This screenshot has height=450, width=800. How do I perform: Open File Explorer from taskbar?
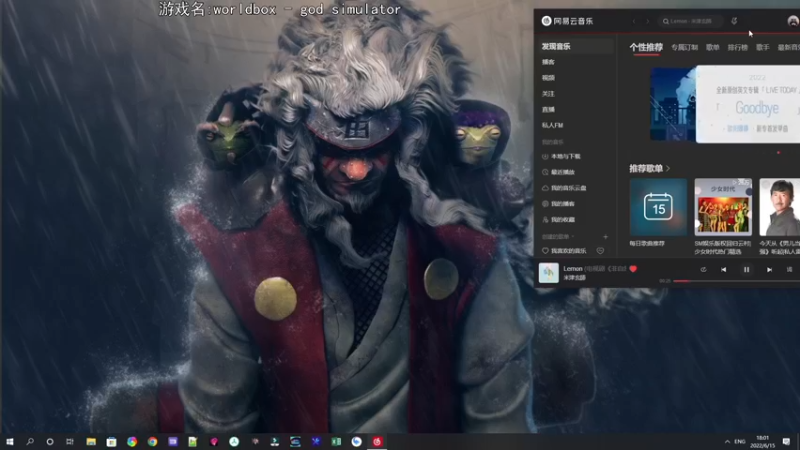pos(91,441)
